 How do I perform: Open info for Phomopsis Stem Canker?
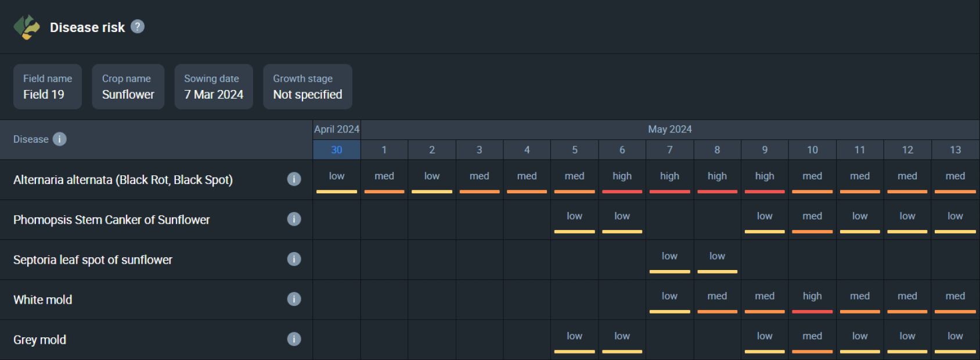(x=294, y=219)
